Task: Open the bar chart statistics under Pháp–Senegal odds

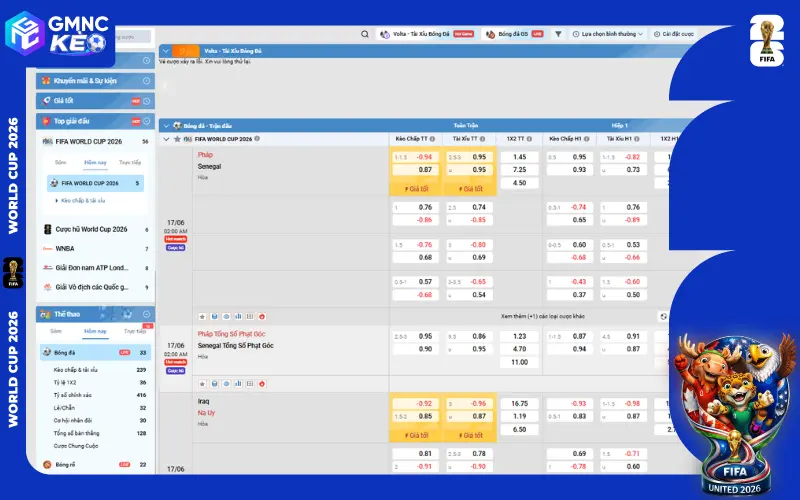Action: click(x=238, y=316)
